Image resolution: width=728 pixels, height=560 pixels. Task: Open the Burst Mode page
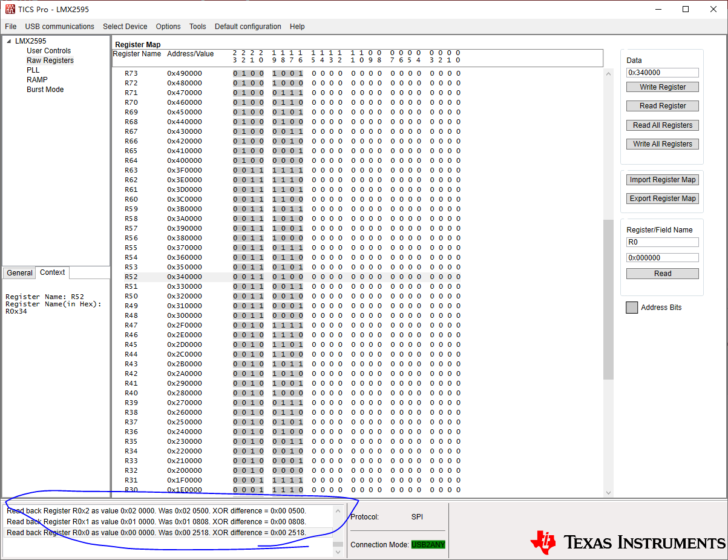pos(45,90)
